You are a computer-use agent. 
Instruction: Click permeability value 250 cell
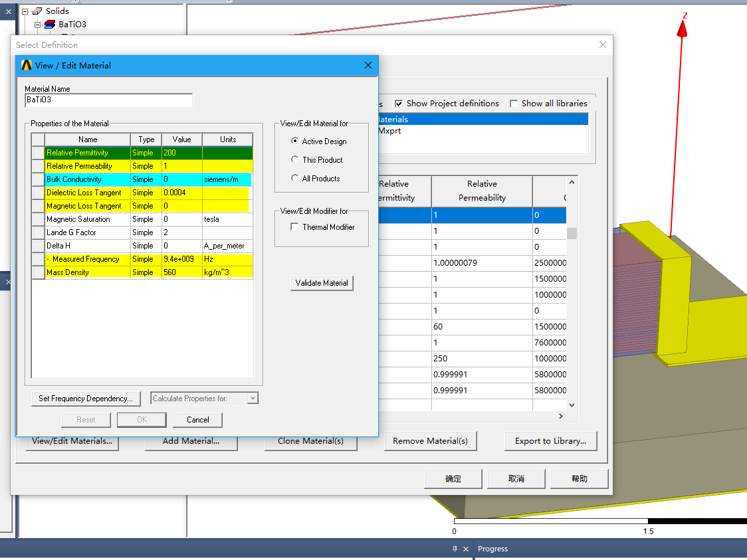(482, 359)
